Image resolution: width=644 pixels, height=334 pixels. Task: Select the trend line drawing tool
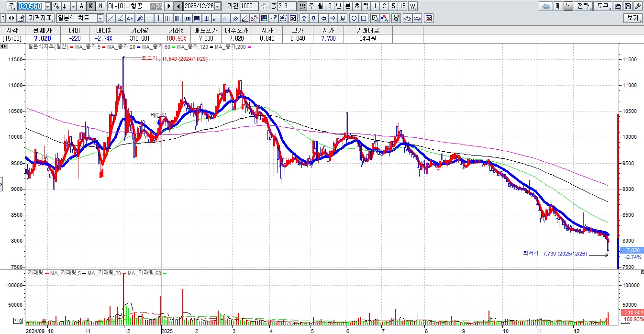[x=111, y=18]
